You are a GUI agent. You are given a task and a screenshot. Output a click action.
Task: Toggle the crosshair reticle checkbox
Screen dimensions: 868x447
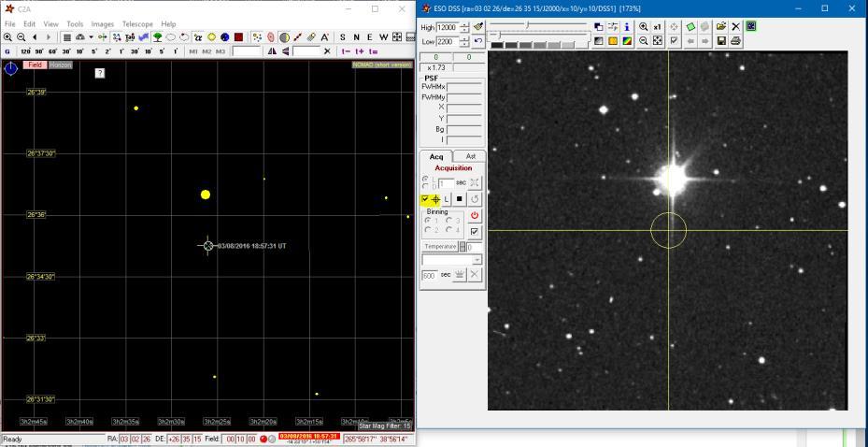pyautogui.click(x=425, y=199)
